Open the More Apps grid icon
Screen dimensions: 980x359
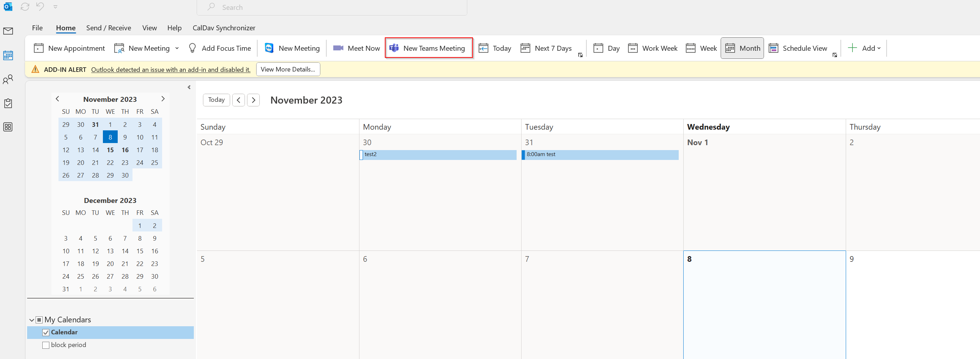point(8,127)
